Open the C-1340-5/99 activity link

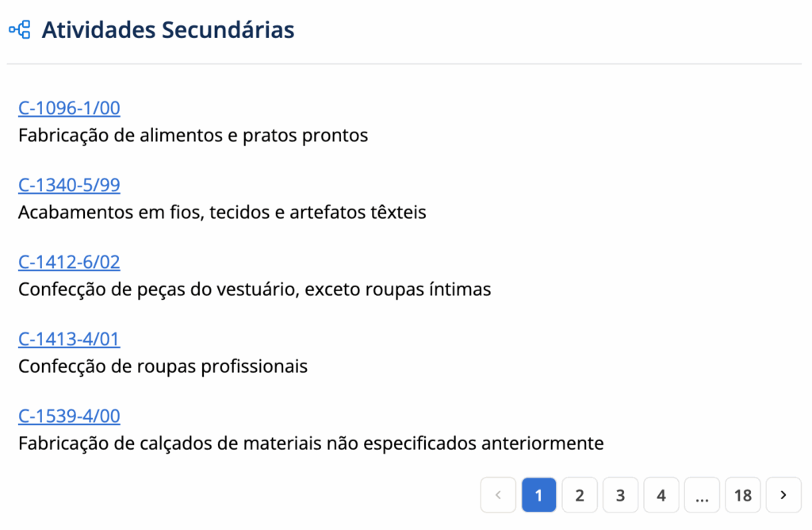(x=69, y=185)
